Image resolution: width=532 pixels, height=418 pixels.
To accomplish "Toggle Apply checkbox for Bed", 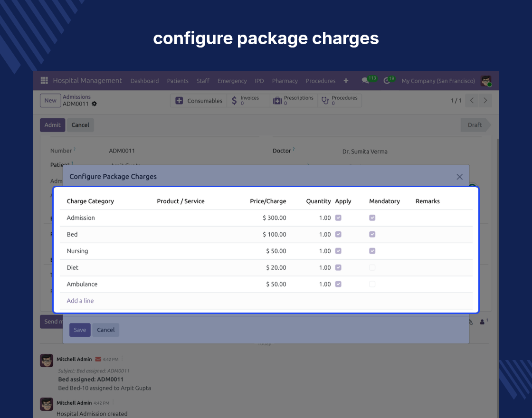I will point(338,235).
